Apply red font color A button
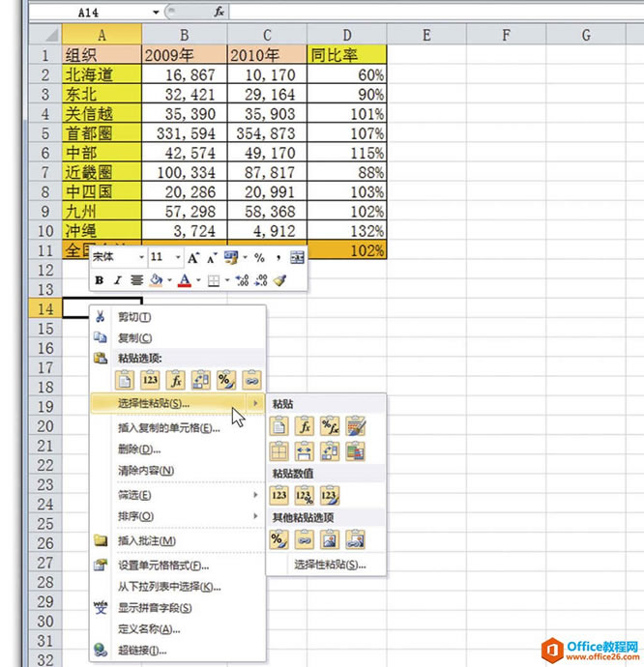Screen dimensions: 644x667 (185, 280)
